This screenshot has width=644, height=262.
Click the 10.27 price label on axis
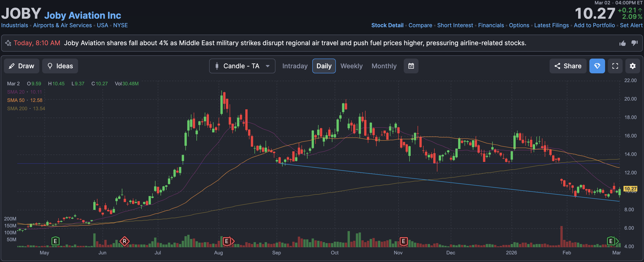[x=630, y=189]
